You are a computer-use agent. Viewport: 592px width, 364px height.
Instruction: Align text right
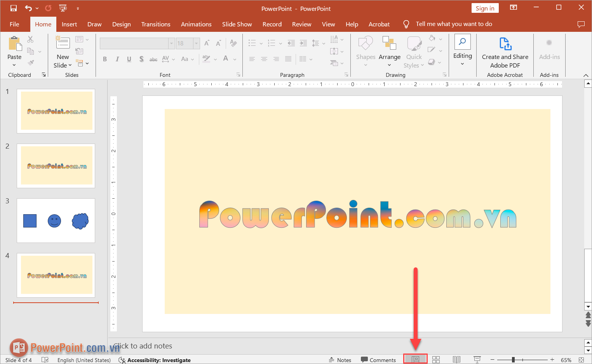pyautogui.click(x=276, y=59)
